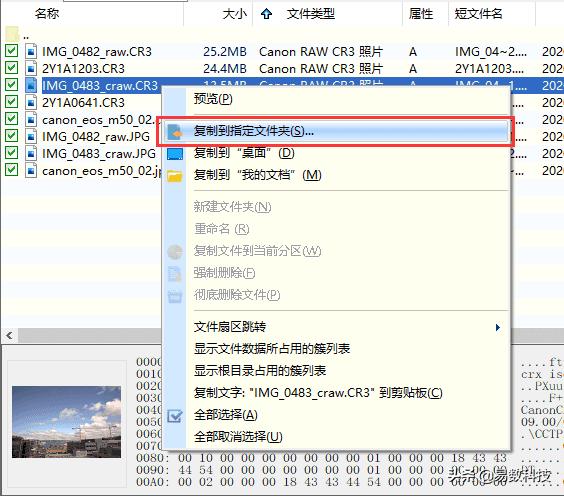This screenshot has height=496, width=564.
Task: Click the check icon beside 全部选择(A)
Action: point(175,416)
